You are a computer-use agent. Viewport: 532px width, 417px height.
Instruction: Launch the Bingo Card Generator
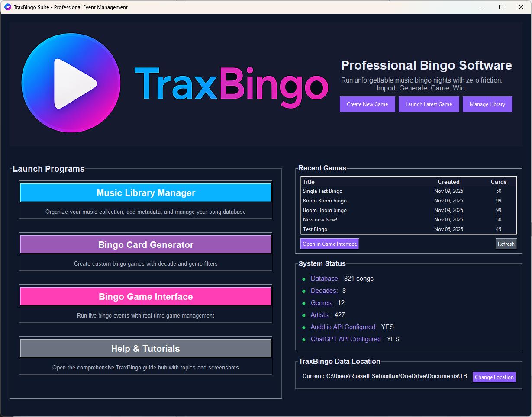pyautogui.click(x=145, y=244)
